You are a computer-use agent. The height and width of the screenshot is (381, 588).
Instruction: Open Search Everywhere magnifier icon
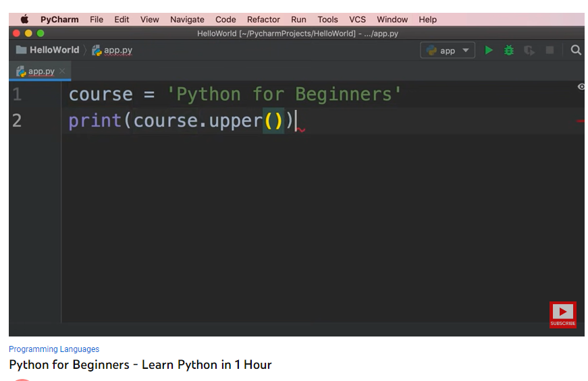point(576,50)
